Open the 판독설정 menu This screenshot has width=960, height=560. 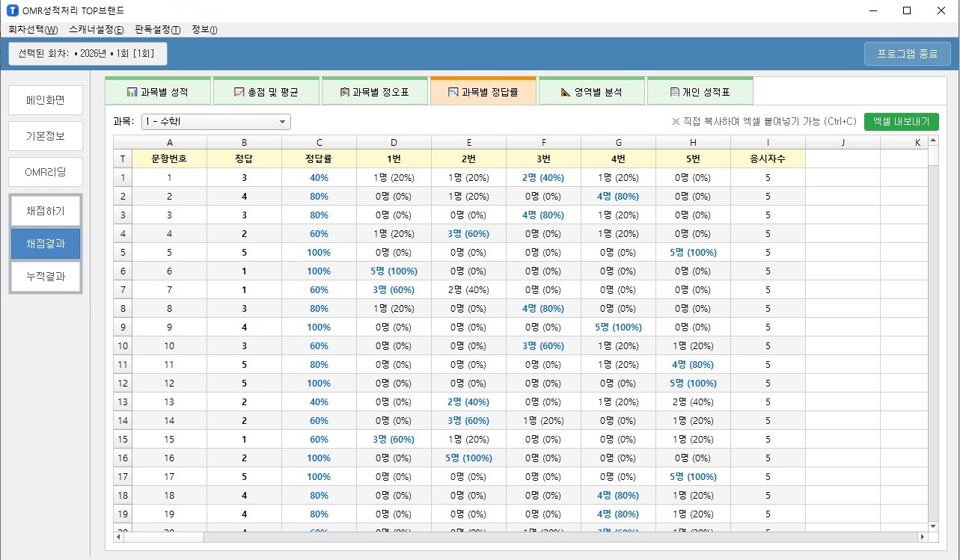click(157, 30)
